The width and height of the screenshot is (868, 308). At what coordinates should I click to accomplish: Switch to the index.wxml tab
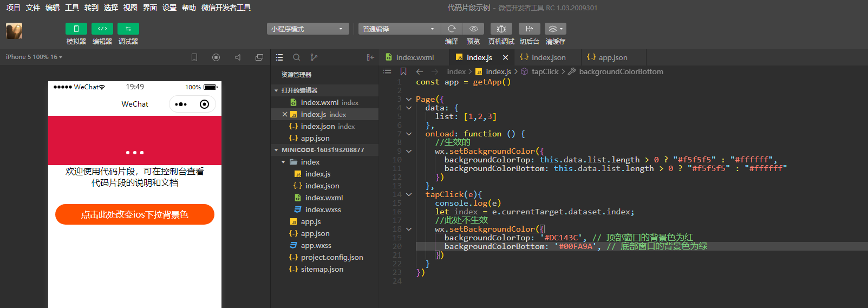point(414,57)
